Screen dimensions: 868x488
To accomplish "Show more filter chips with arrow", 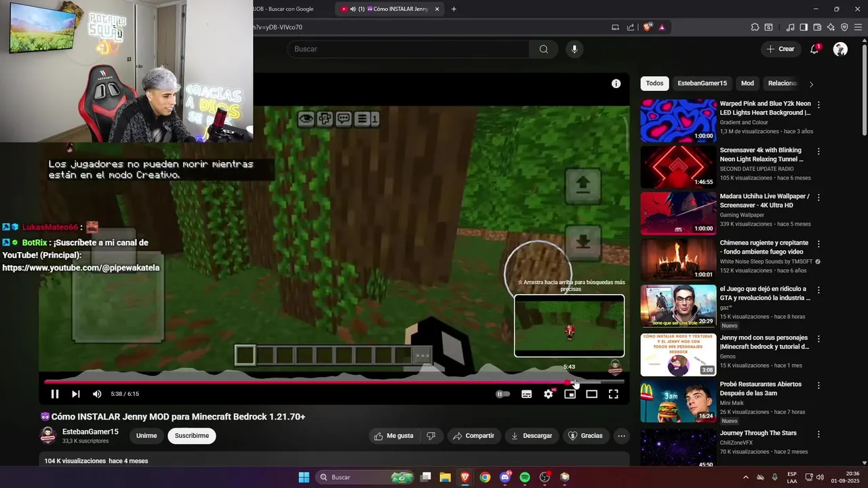I will [811, 84].
